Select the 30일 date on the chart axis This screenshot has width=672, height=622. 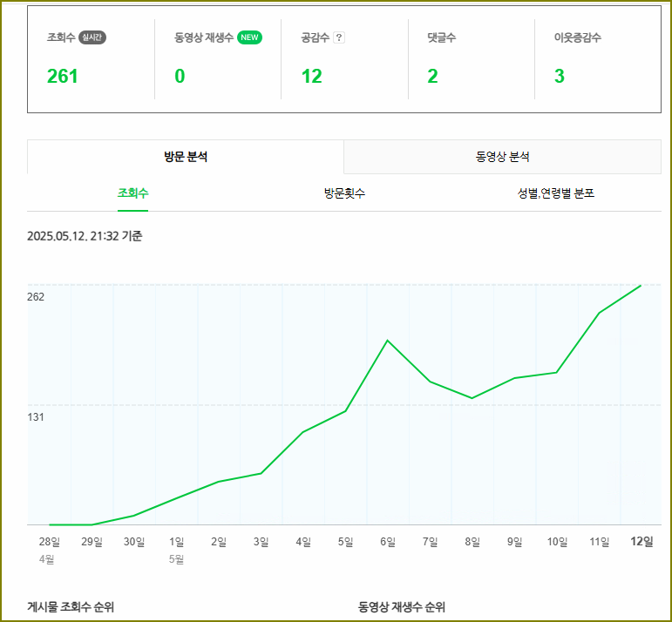(134, 542)
